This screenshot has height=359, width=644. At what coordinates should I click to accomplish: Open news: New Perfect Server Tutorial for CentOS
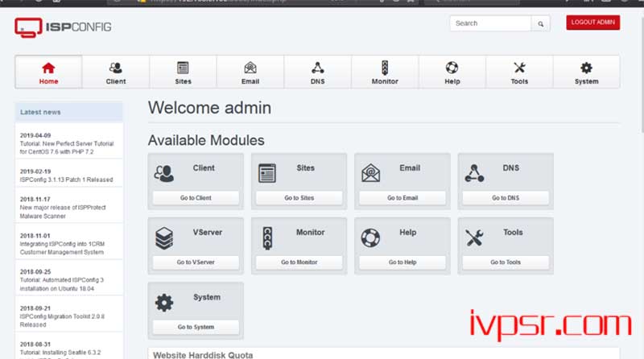[67, 148]
